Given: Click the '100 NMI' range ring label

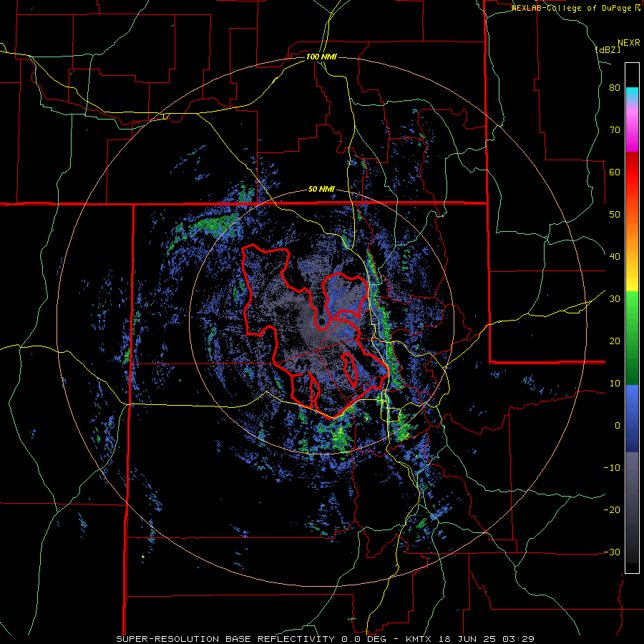Looking at the screenshot, I should (321, 57).
